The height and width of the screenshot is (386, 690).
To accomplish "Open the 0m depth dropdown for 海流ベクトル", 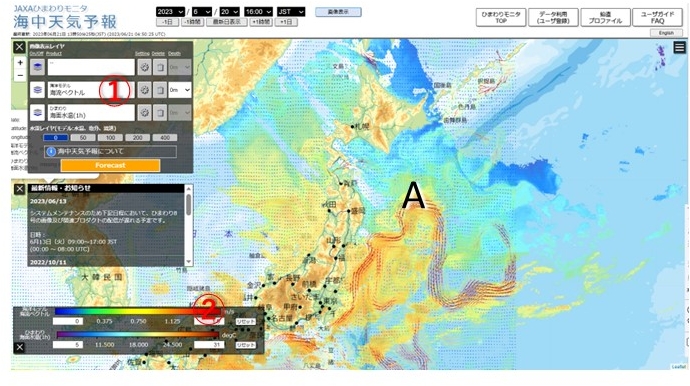I will [180, 90].
